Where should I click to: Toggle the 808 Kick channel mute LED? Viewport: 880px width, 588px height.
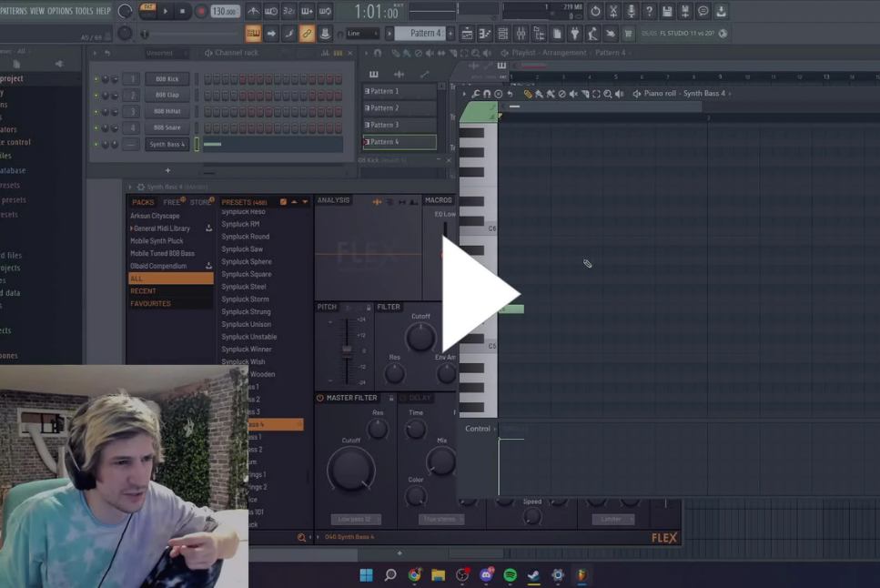pyautogui.click(x=96, y=79)
